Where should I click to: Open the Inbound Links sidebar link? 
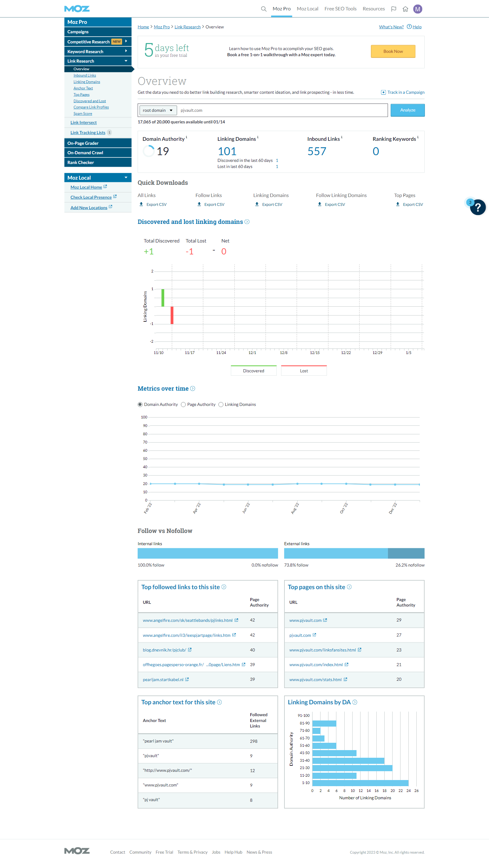85,75
